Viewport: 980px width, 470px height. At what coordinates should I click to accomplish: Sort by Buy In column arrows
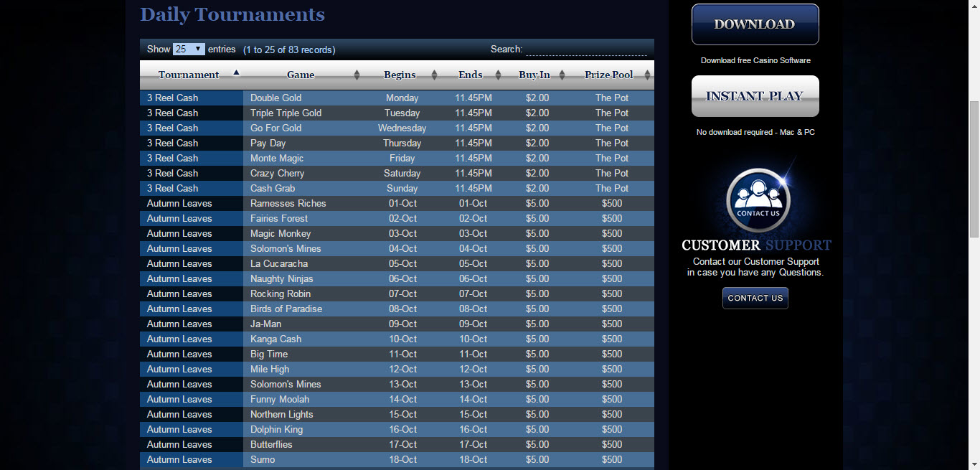click(562, 75)
